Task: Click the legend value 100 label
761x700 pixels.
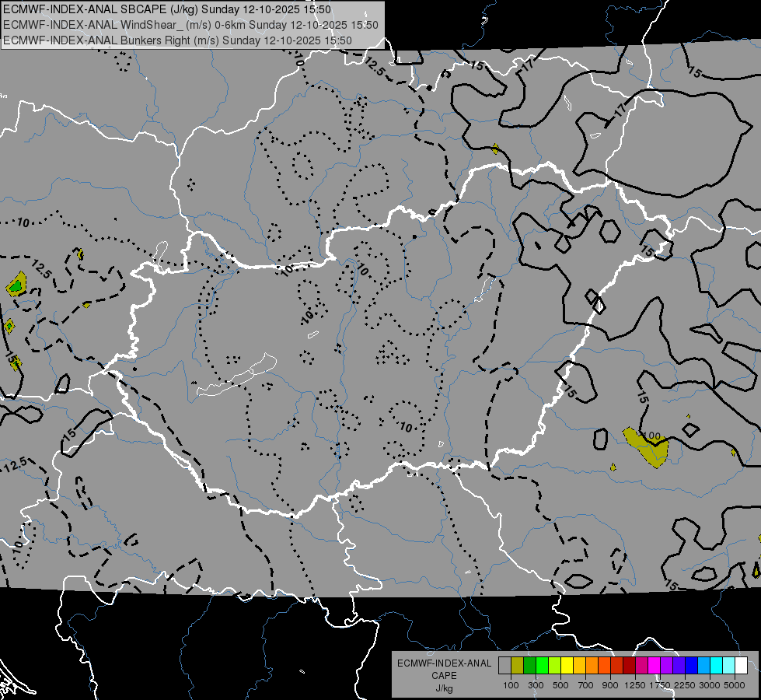Action: pos(511,685)
